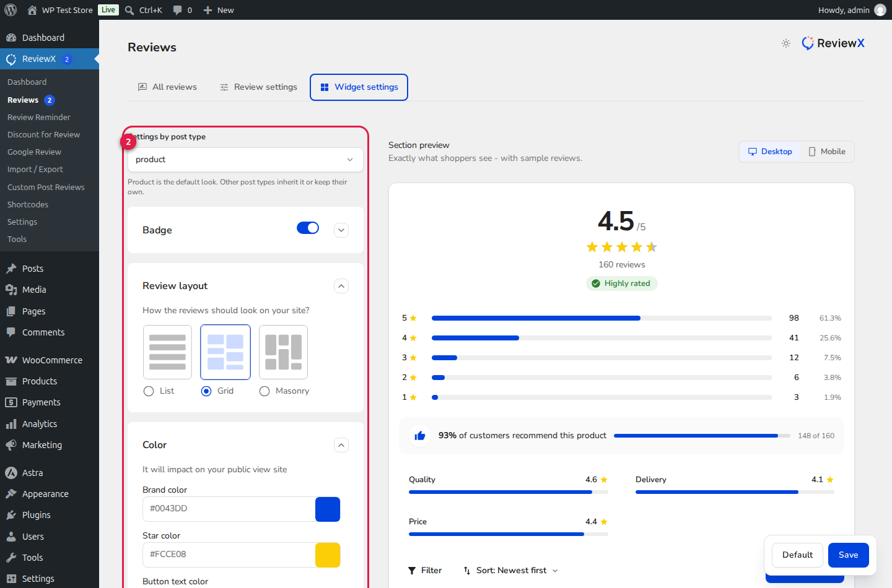892x588 pixels.
Task: Collapse the Review layout section
Action: tap(341, 286)
